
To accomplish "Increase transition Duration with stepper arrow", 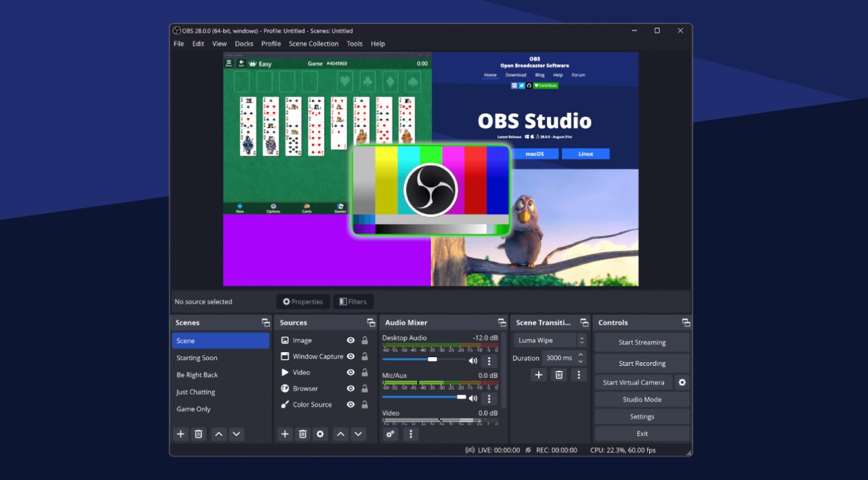I will [x=581, y=355].
